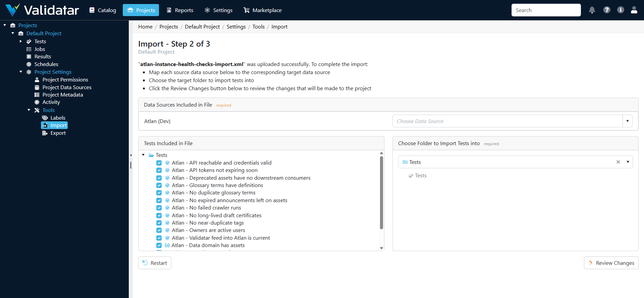This screenshot has width=644, height=298.
Task: Click the Results icon in sidebar
Action: coord(29,57)
